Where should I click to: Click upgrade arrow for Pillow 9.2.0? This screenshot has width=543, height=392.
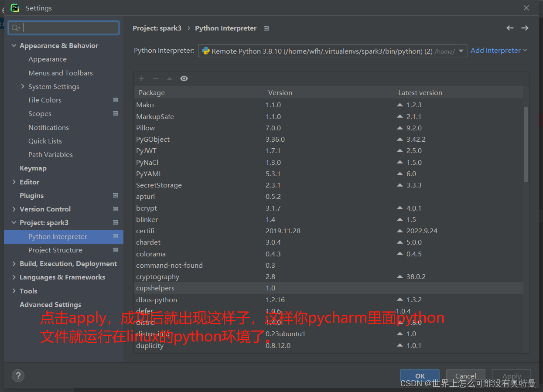coord(400,128)
